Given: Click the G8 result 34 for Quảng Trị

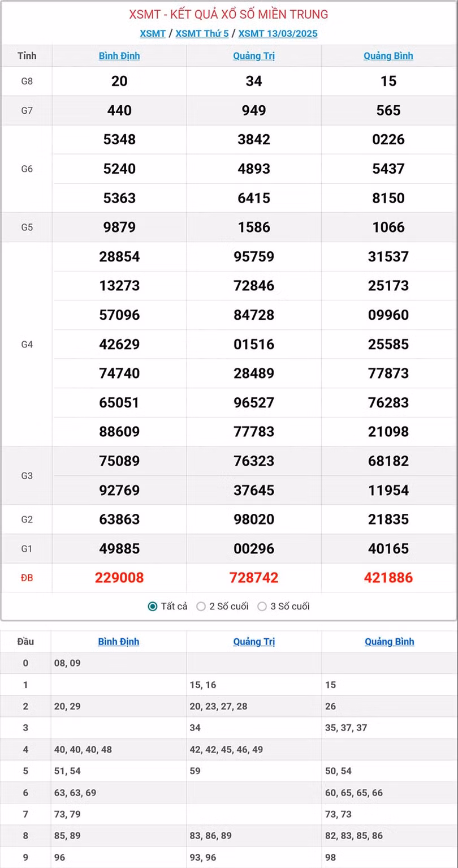Looking at the screenshot, I should (x=254, y=81).
